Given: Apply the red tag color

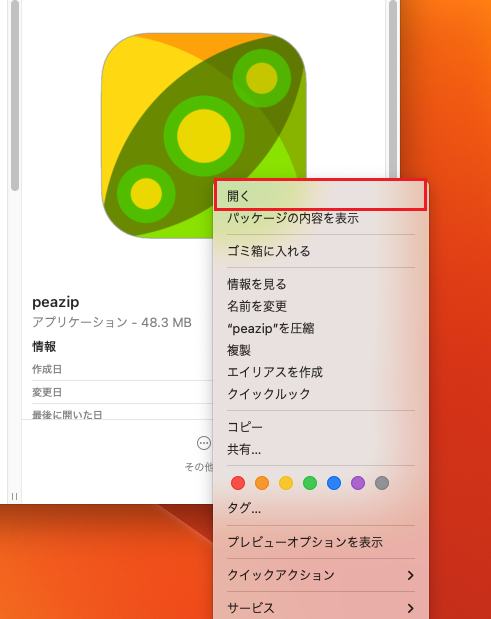Looking at the screenshot, I should [x=238, y=483].
